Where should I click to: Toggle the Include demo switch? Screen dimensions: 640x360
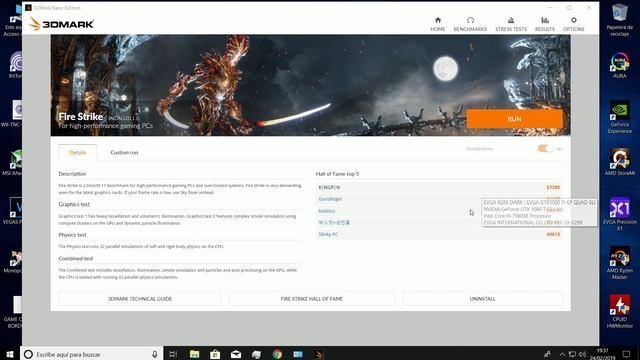[x=545, y=149]
